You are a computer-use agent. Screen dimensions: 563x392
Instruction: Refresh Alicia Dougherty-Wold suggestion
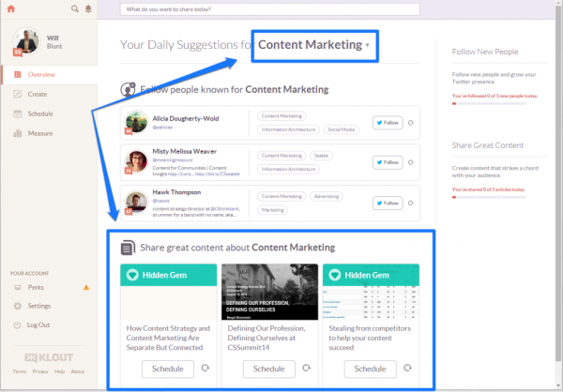click(411, 123)
